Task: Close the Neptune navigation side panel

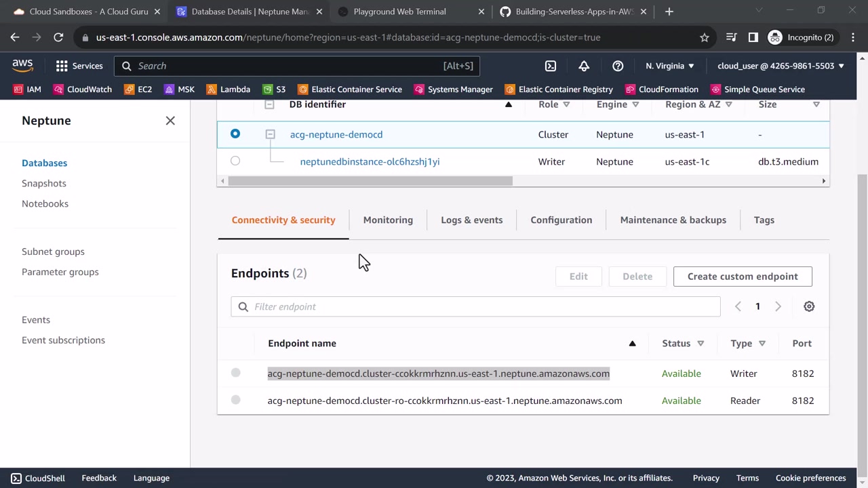Action: point(170,121)
